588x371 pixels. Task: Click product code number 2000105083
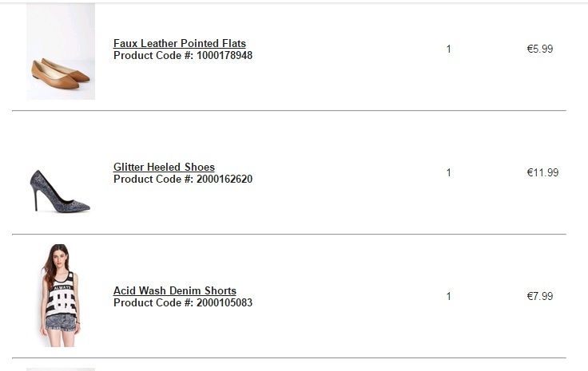224,303
